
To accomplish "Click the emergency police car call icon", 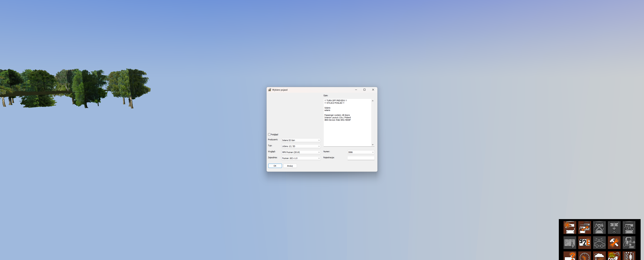I will tap(599, 242).
